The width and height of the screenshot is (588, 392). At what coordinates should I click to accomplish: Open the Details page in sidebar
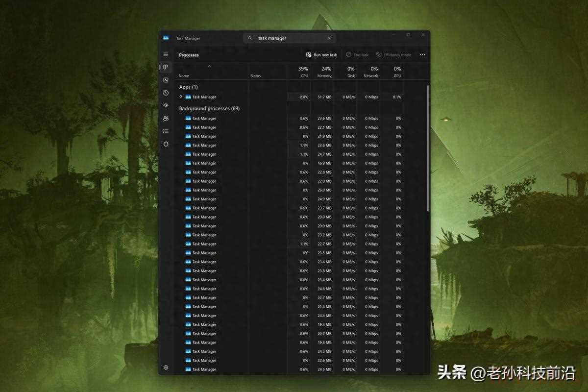coord(166,131)
